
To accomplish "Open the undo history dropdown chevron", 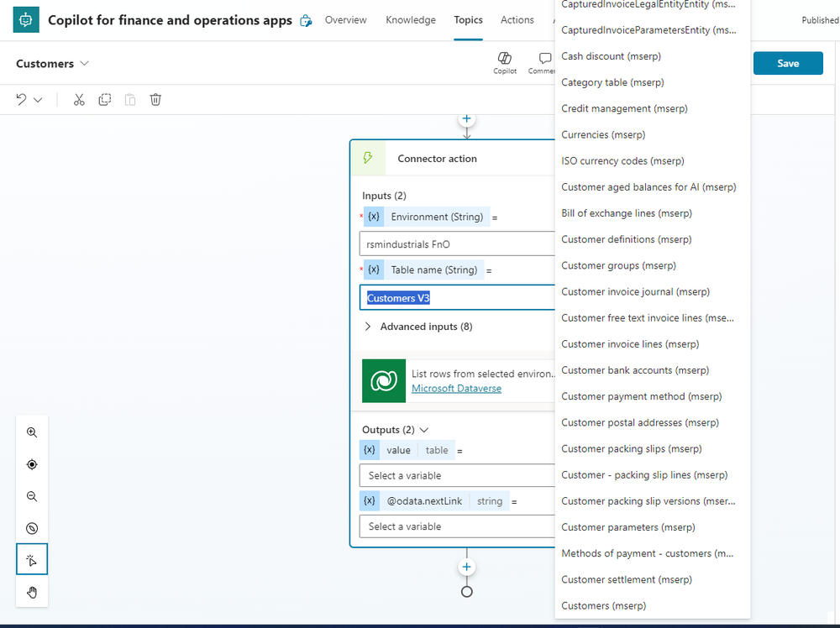I will point(38,100).
